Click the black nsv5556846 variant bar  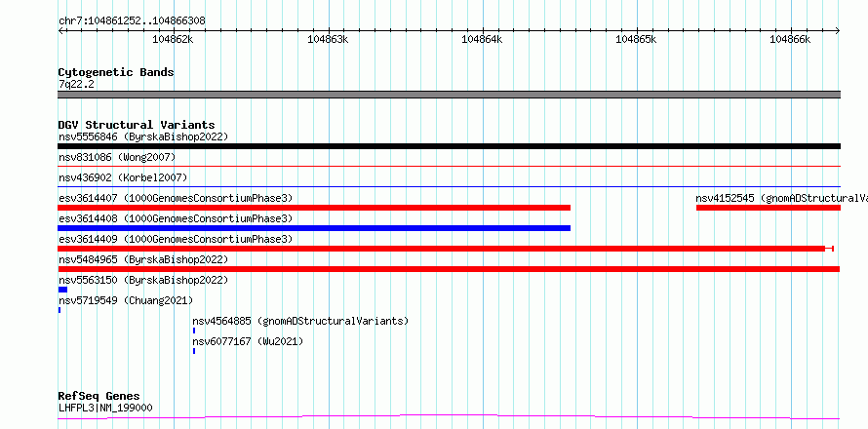[449, 146]
